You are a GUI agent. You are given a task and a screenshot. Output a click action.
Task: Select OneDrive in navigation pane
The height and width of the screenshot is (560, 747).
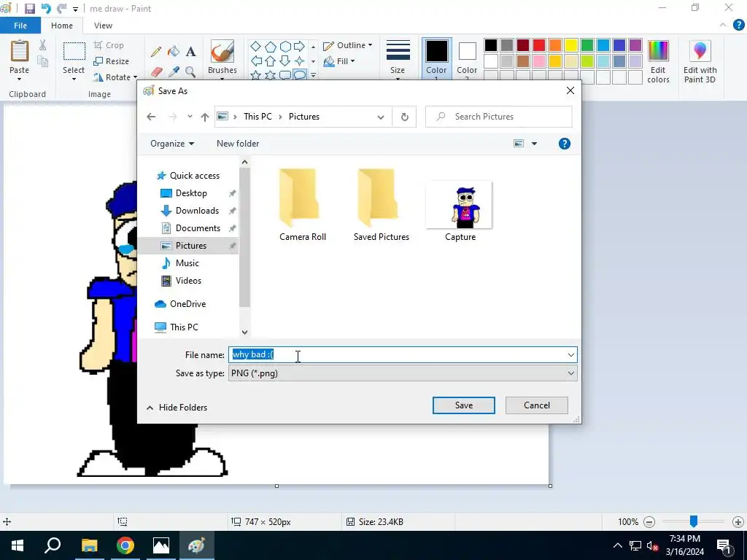[187, 304]
